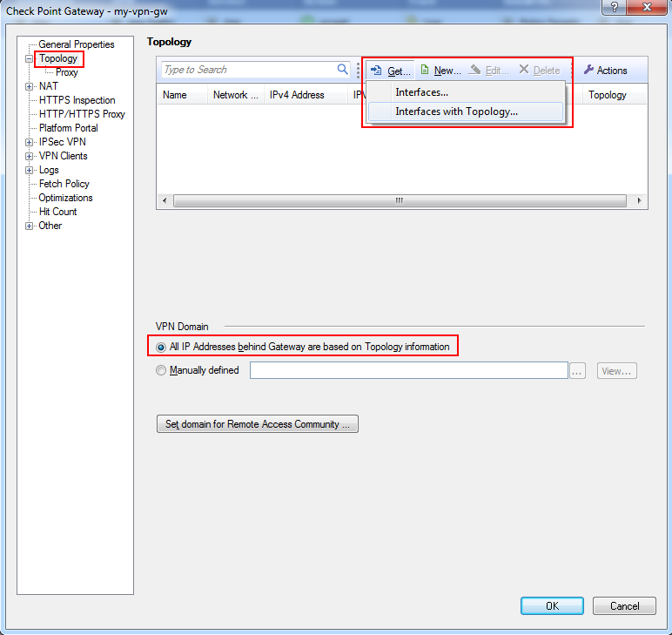Viewport: 672px width, 635px height.
Task: Click the table's right scroll arrow
Action: point(640,200)
